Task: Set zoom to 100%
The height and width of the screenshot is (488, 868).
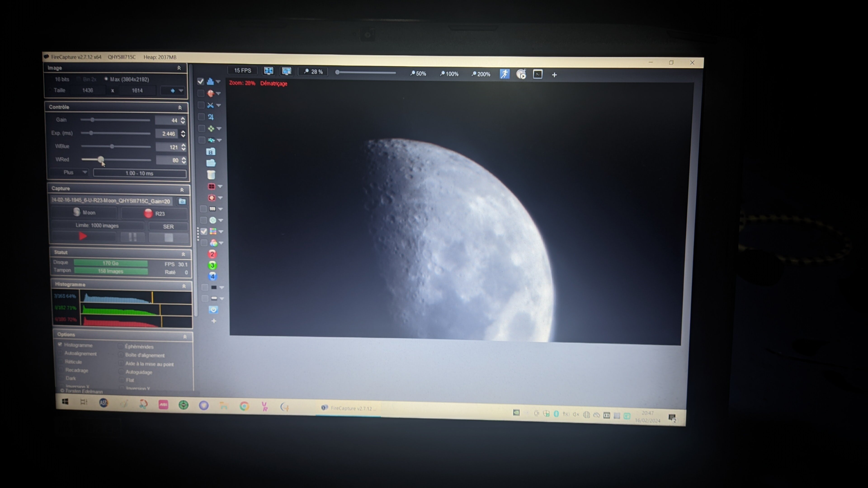Action: [x=449, y=74]
